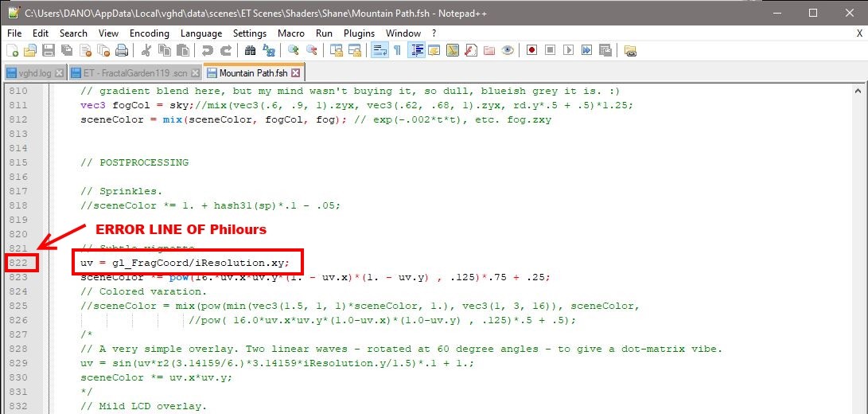Open the Encoding menu
868x414 pixels.
tap(150, 33)
